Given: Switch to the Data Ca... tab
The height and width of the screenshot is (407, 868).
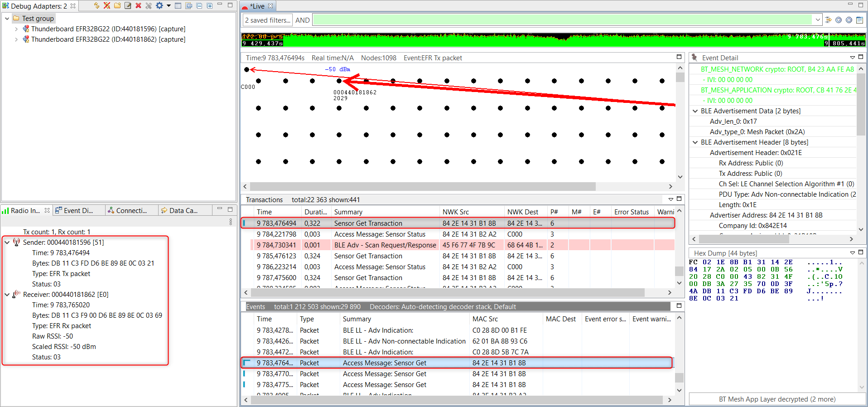Looking at the screenshot, I should pos(183,210).
